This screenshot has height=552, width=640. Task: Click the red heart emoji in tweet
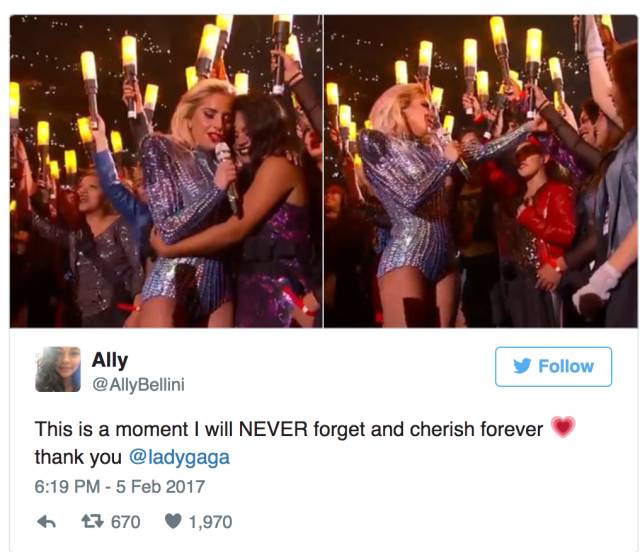(x=563, y=427)
